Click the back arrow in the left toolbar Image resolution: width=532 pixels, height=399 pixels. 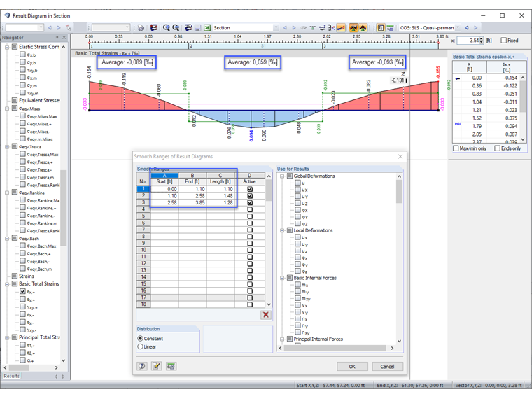click(50, 28)
